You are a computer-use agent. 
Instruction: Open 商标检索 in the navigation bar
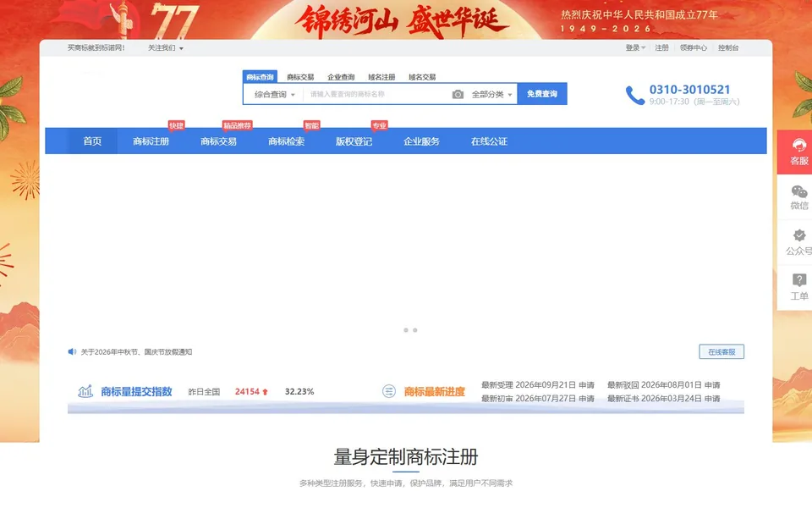pyautogui.click(x=287, y=141)
